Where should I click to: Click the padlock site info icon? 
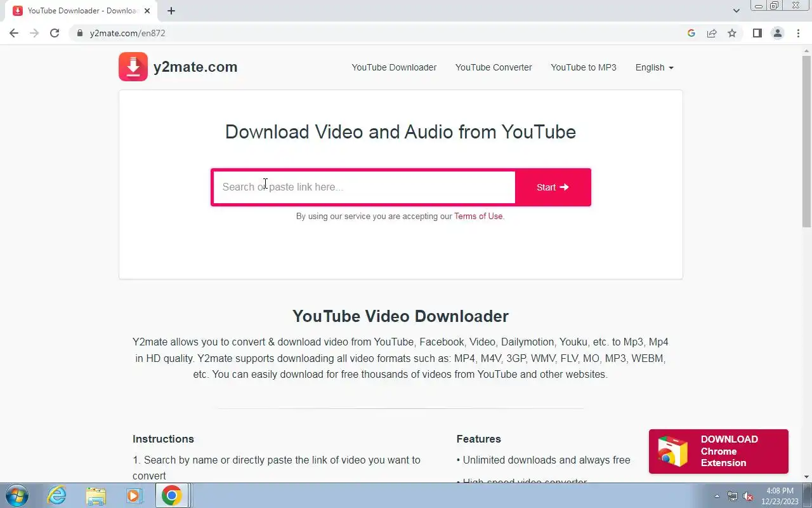[80, 33]
